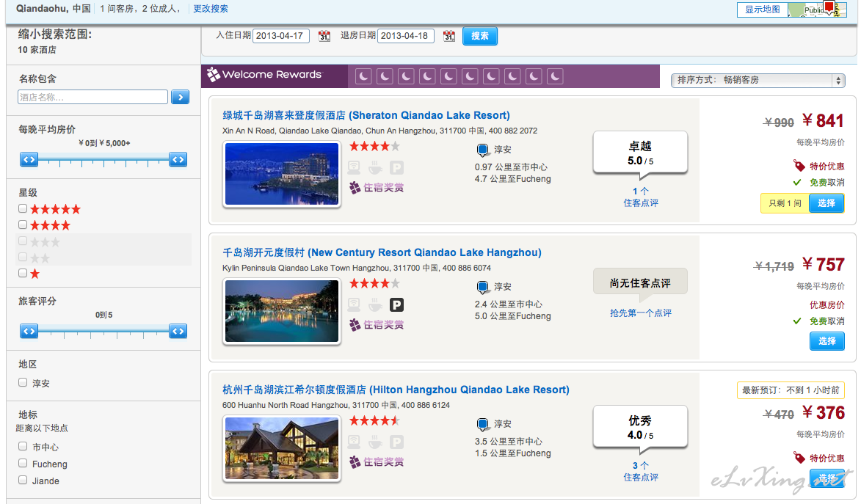Click the 优秀 4.0/5 rating box for Hilton
The image size is (861, 504).
point(640,428)
